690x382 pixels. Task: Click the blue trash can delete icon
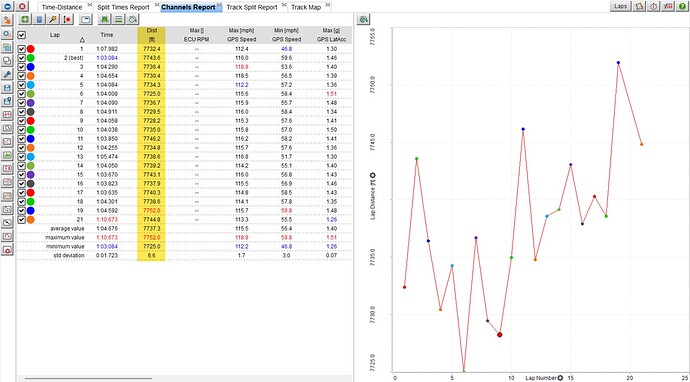(39, 19)
